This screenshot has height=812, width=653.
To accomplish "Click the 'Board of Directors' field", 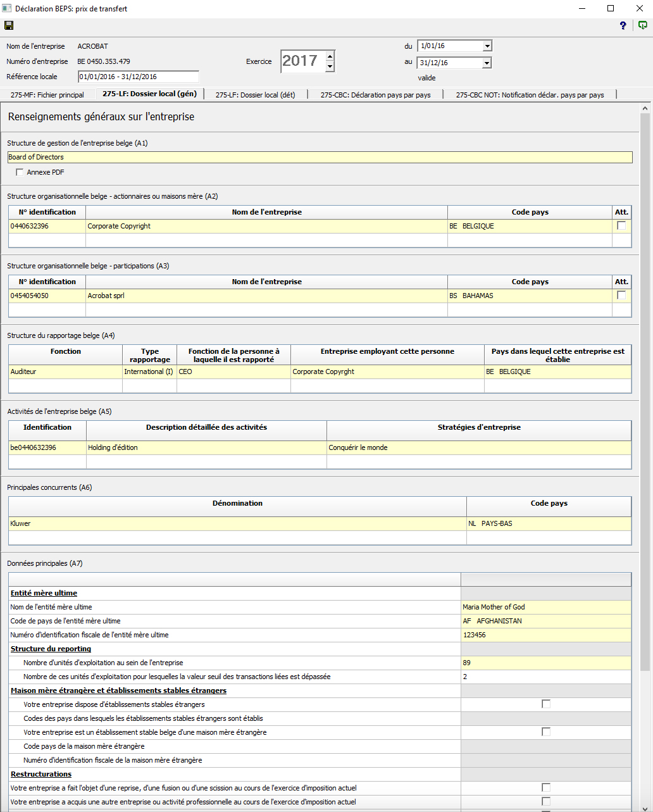I will (320, 157).
